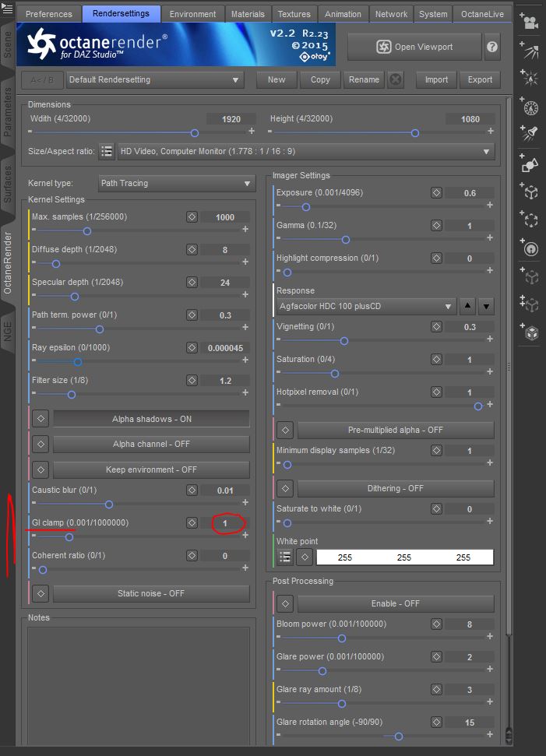Screen dimensions: 546x756
Task: Click the Import button
Action: tap(436, 79)
